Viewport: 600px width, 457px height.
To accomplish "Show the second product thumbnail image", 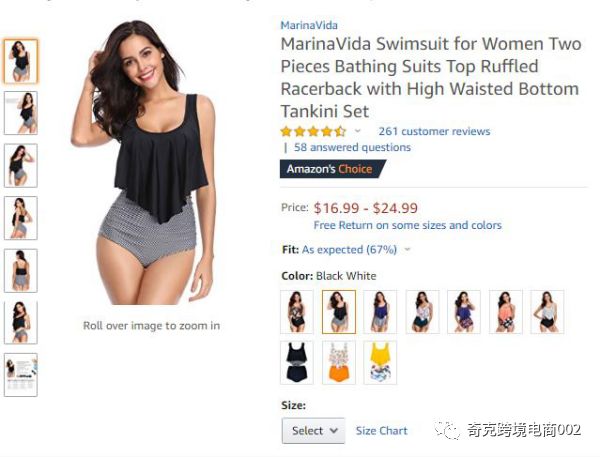I will point(21,113).
